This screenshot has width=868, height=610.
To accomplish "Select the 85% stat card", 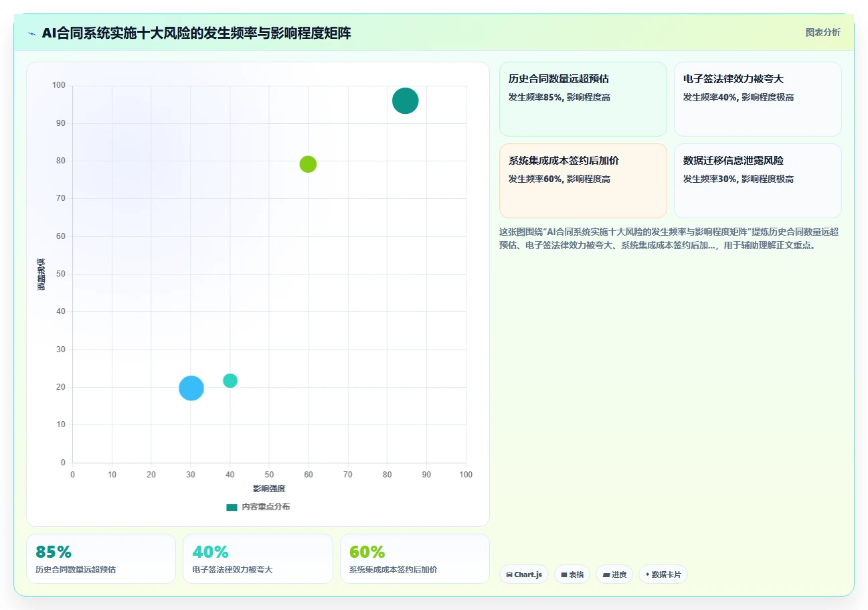I will tap(101, 559).
